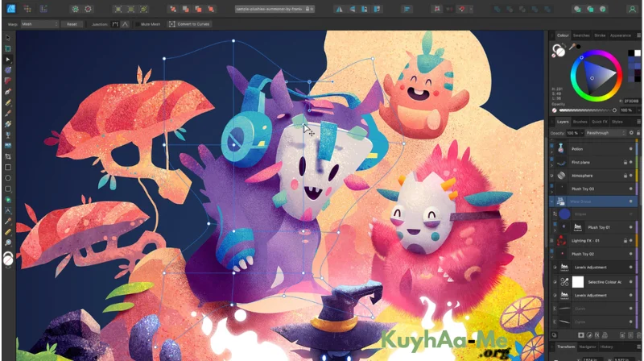Click the green Document Setup gear icon
Image resolution: width=644 pixels, height=361 pixels.
75,9
